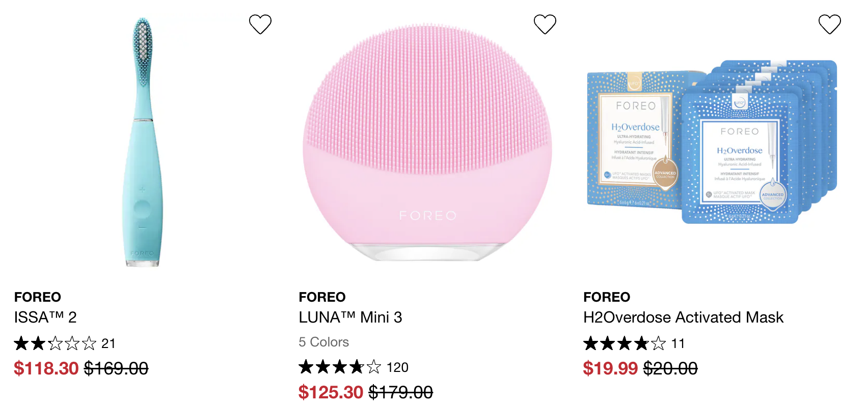
Task: View the 11 reviews star rating for H2Overdose
Action: click(634, 343)
